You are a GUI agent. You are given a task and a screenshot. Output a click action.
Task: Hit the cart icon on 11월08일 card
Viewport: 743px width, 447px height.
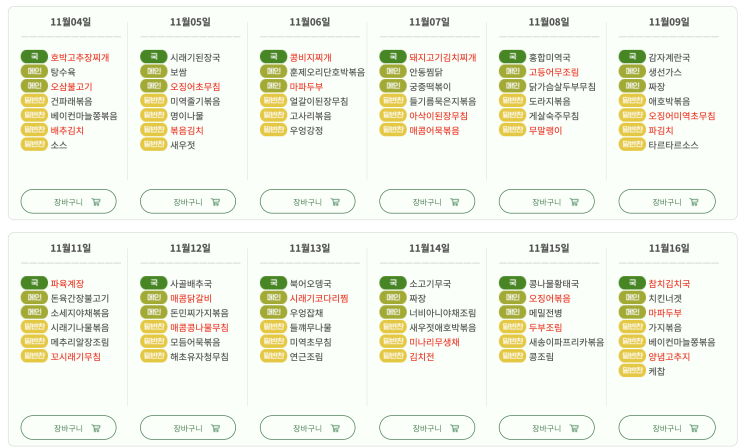coord(574,202)
